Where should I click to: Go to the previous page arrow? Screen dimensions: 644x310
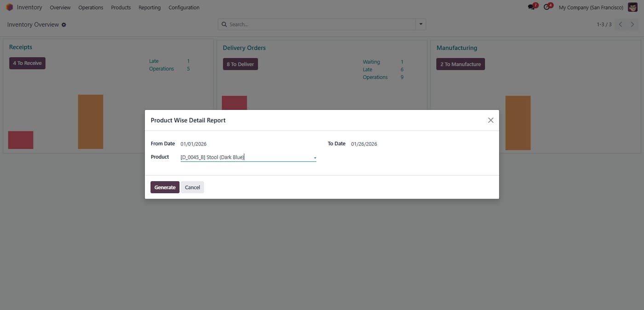pos(620,24)
